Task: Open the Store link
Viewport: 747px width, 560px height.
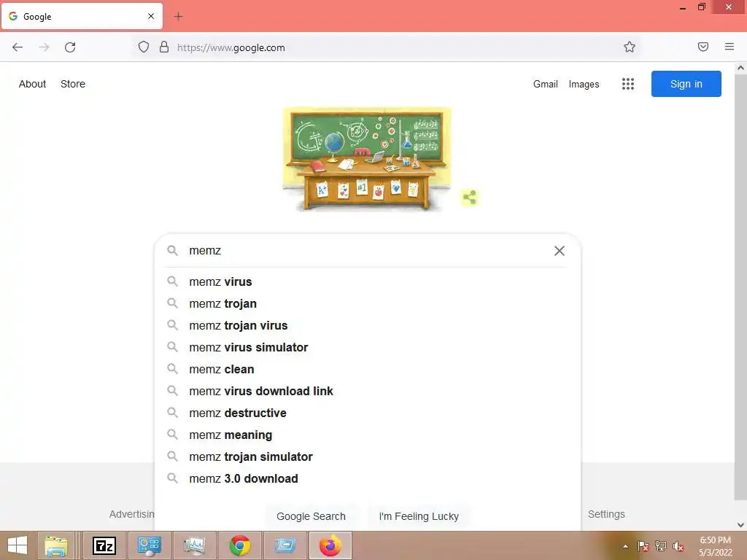Action: point(73,84)
